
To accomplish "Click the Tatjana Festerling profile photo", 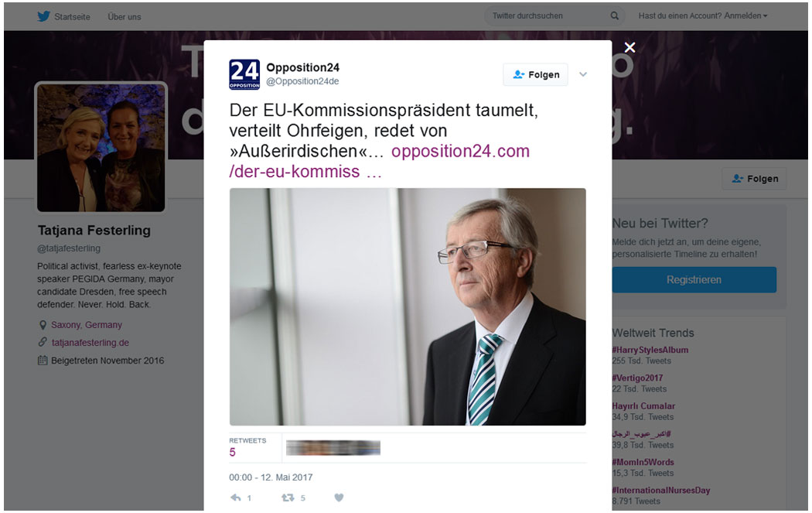I will [x=101, y=148].
